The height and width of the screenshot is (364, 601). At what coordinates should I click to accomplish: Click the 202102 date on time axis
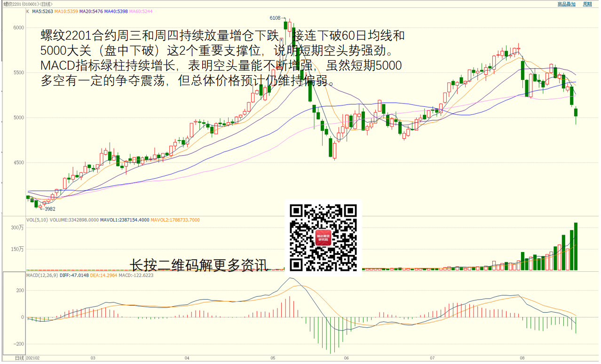(33, 358)
